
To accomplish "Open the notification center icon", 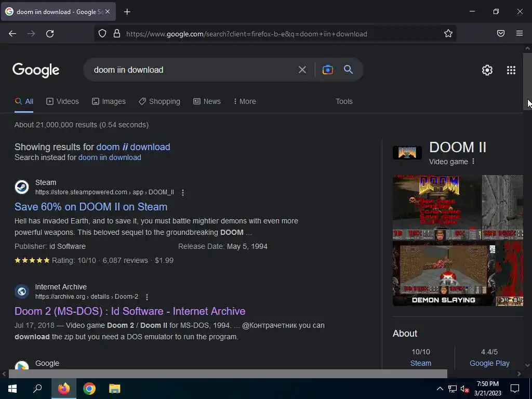I will click(515, 389).
